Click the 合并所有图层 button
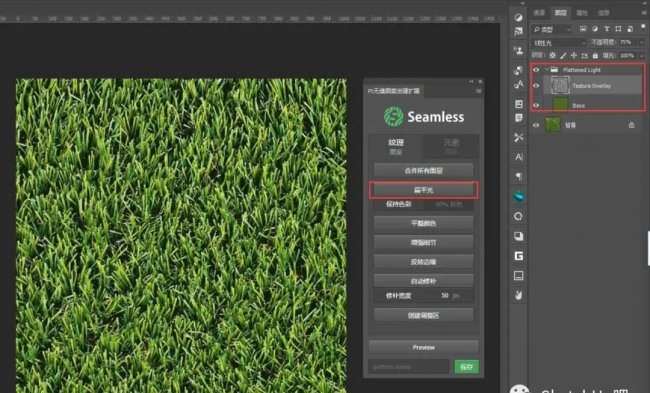The image size is (650, 393). tap(423, 170)
